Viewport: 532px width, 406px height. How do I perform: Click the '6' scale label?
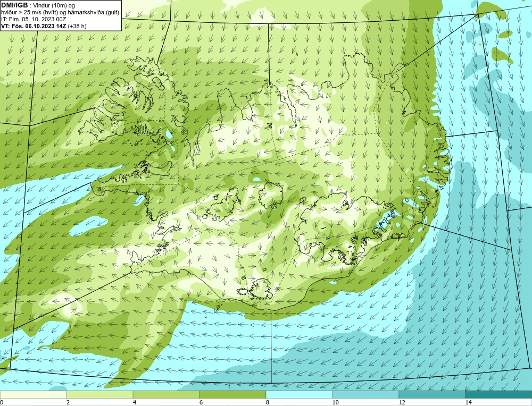click(201, 402)
